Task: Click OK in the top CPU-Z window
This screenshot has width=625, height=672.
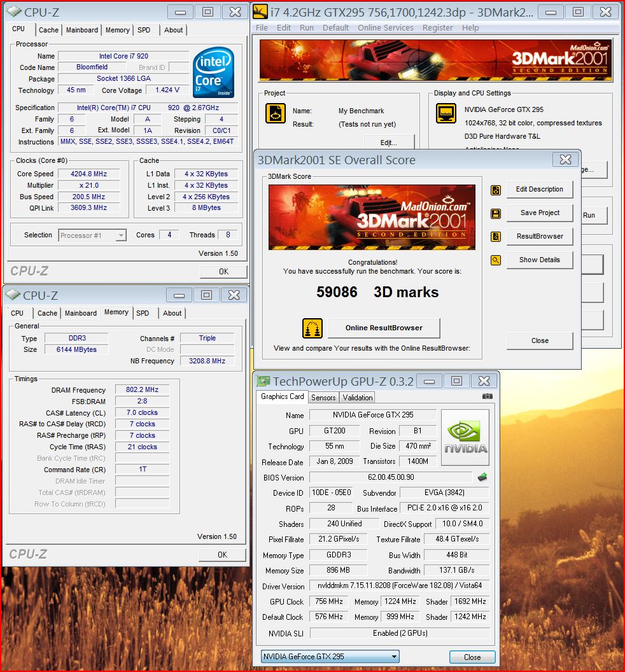Action: (x=223, y=272)
